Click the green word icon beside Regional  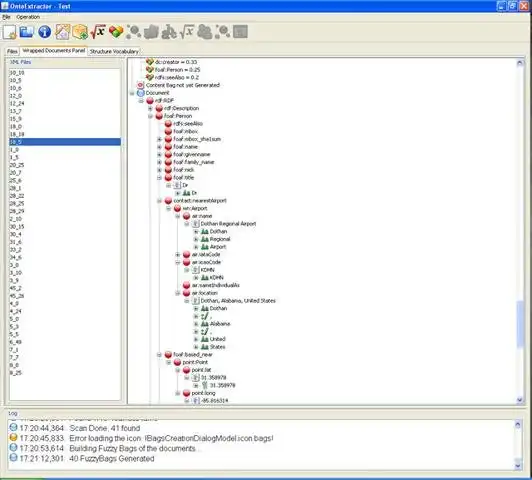point(205,239)
